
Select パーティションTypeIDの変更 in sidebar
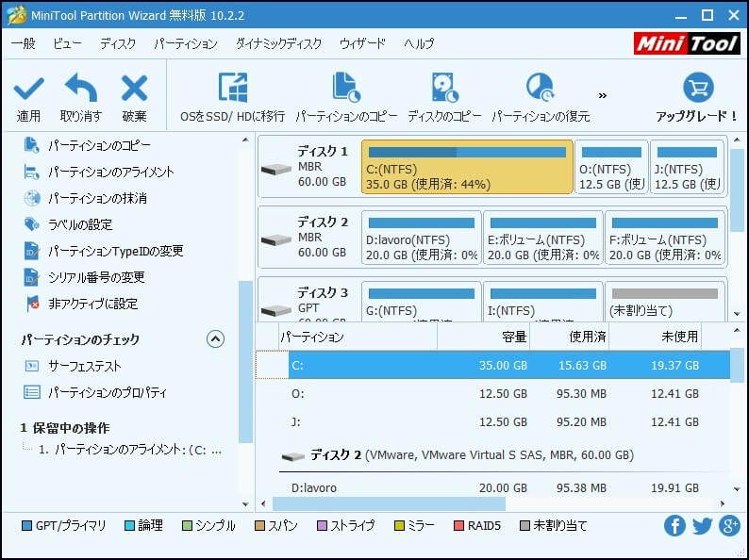click(x=103, y=251)
